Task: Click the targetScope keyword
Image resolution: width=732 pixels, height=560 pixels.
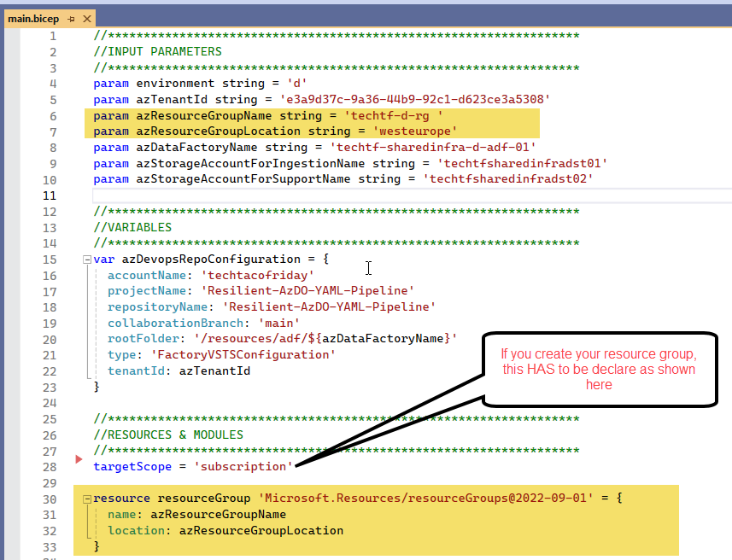Action: [132, 467]
